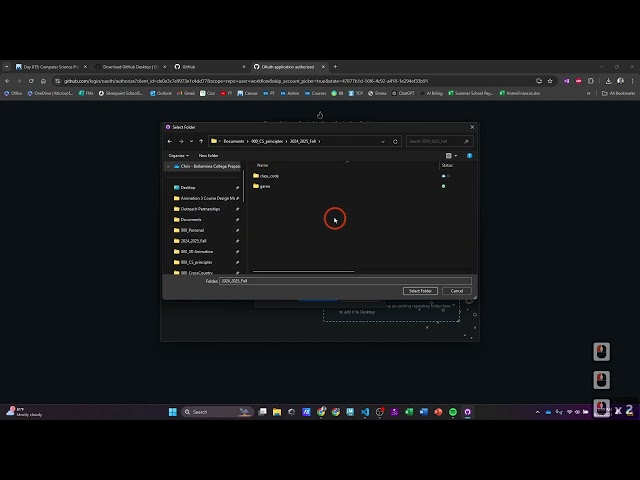This screenshot has width=640, height=480.
Task: Open Spotify from the taskbar
Action: (x=453, y=412)
